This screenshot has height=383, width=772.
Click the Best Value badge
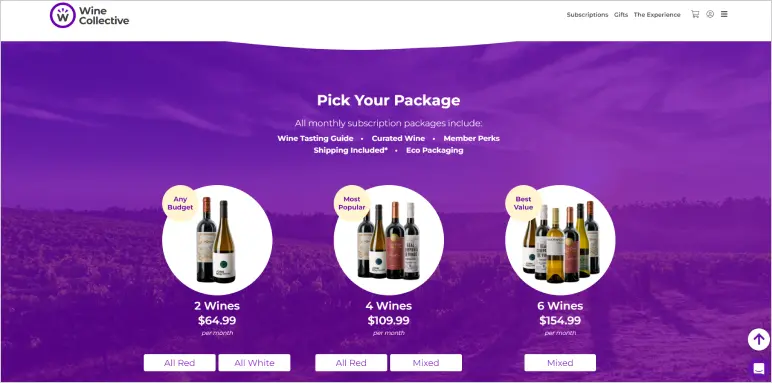point(523,203)
